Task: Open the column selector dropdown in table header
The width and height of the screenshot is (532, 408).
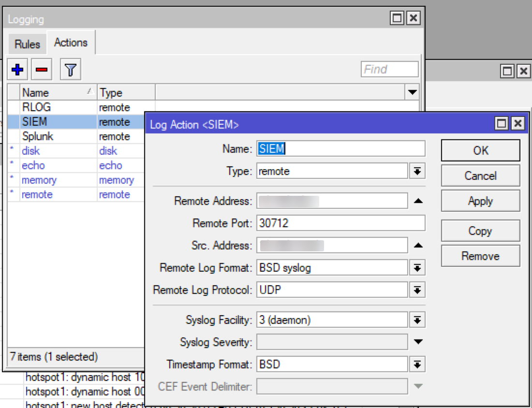Action: pos(412,92)
